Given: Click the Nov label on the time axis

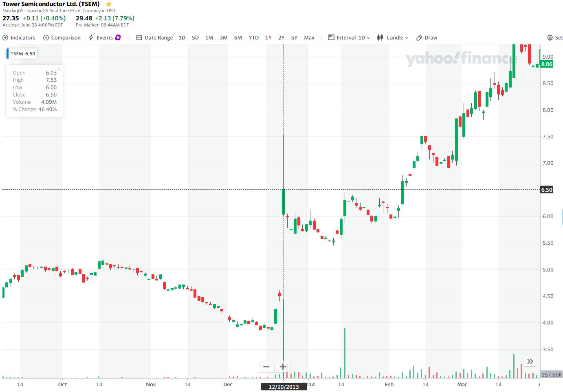Looking at the screenshot, I should coord(151,384).
